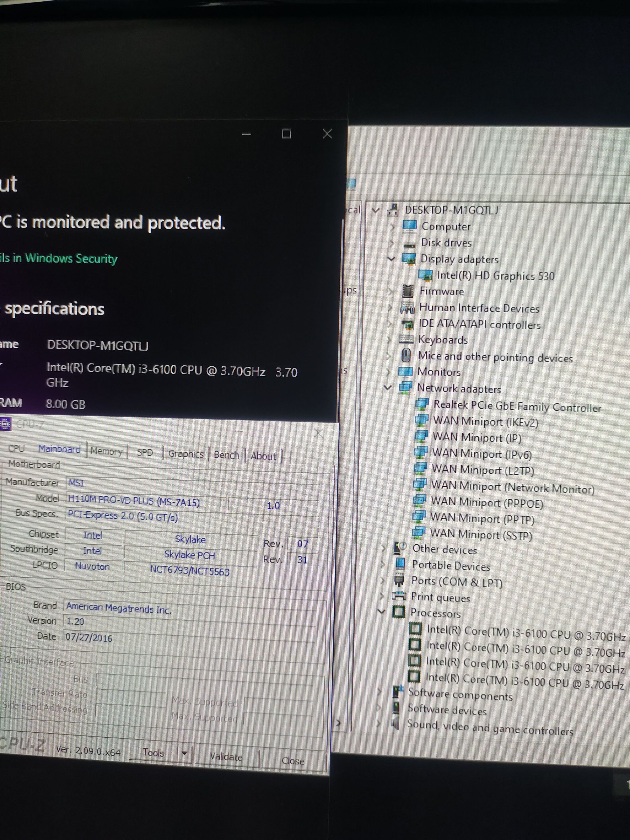Screen dimensions: 630x840
Task: Click the scroll-right arrow beside Device Manager tree
Action: coord(338,723)
